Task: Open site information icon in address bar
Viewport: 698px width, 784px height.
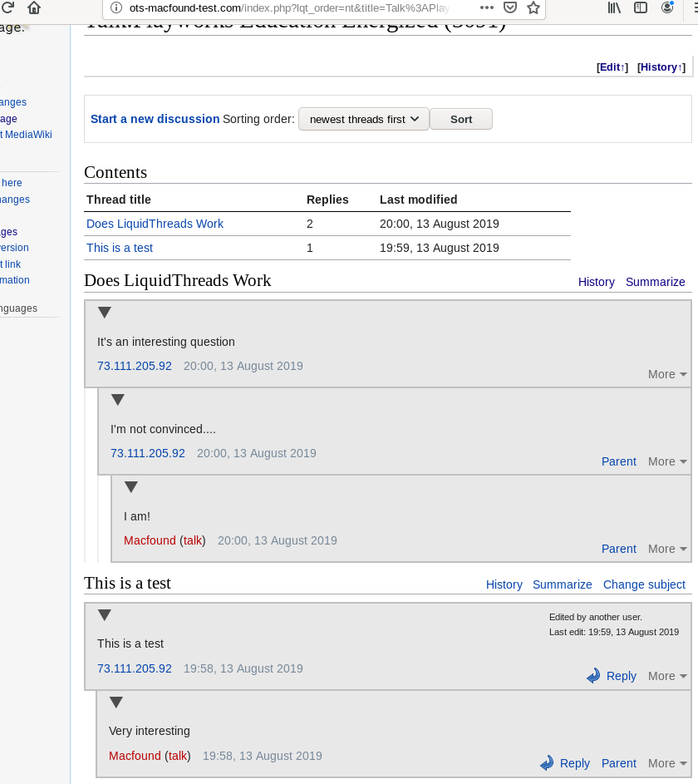Action: (x=116, y=8)
